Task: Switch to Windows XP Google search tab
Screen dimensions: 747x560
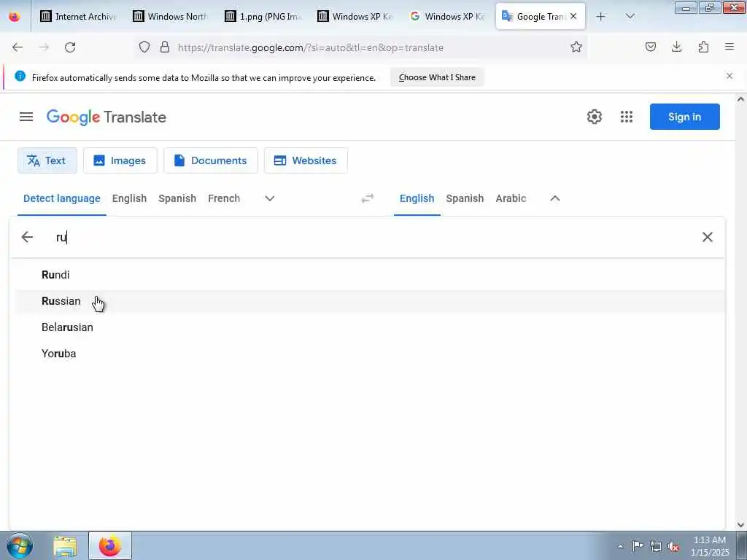Action: pos(447,16)
